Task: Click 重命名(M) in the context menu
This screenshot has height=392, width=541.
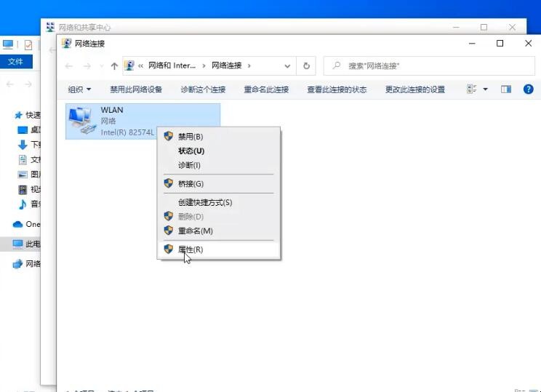Action: (x=196, y=231)
